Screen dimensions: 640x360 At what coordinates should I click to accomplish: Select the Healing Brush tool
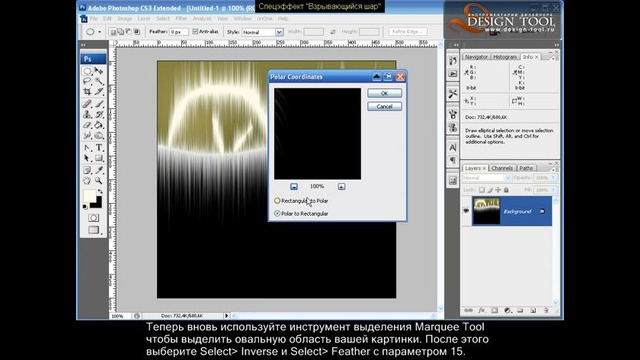(x=87, y=104)
